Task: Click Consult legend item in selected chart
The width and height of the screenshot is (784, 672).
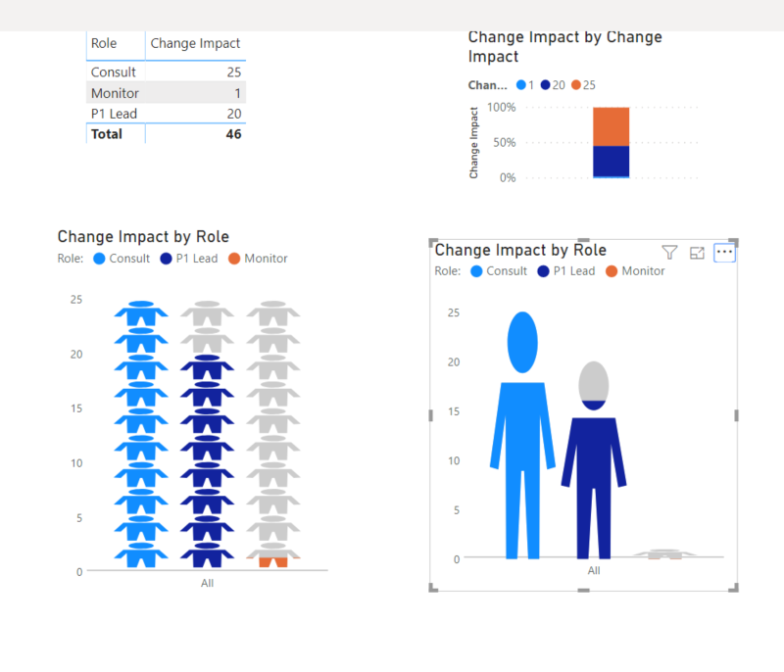Action: click(x=499, y=270)
